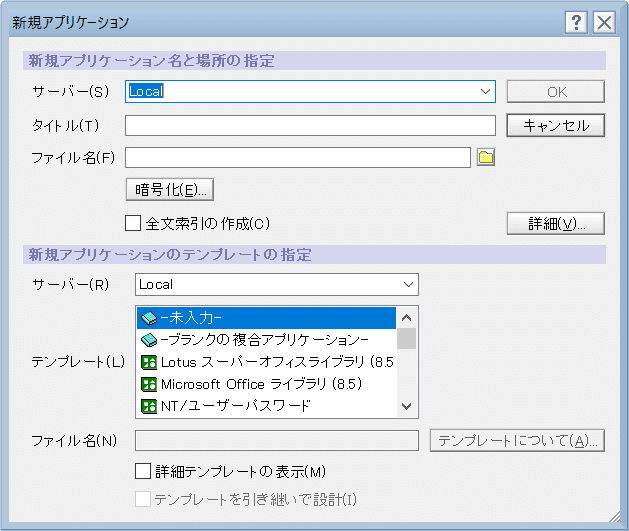
Task: Click the template list scroll up arrow
Action: [x=406, y=318]
